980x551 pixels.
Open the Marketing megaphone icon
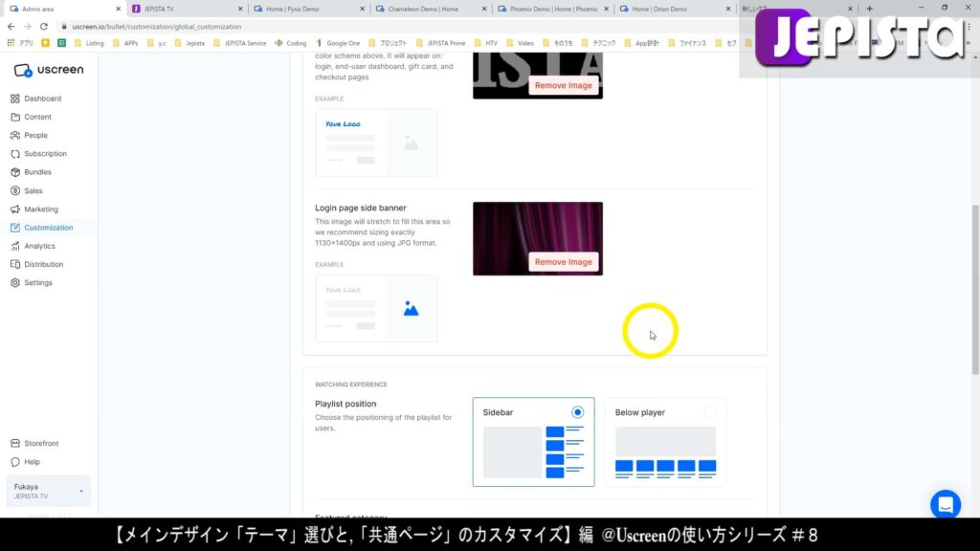click(x=15, y=209)
